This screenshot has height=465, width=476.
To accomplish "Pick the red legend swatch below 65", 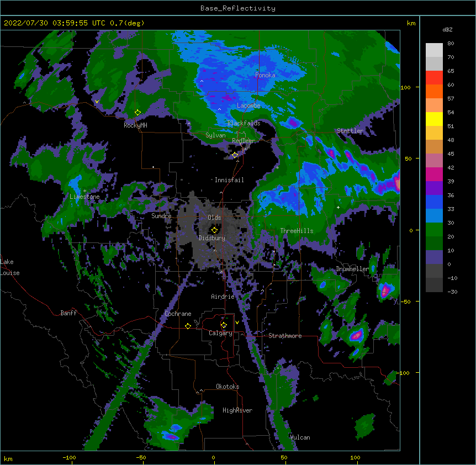I will tap(434, 77).
